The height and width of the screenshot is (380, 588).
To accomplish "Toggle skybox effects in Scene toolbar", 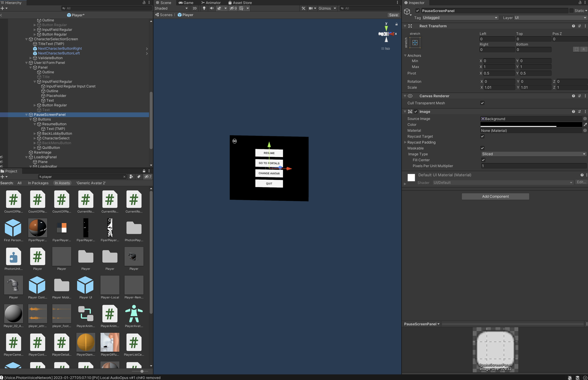I will (x=219, y=8).
